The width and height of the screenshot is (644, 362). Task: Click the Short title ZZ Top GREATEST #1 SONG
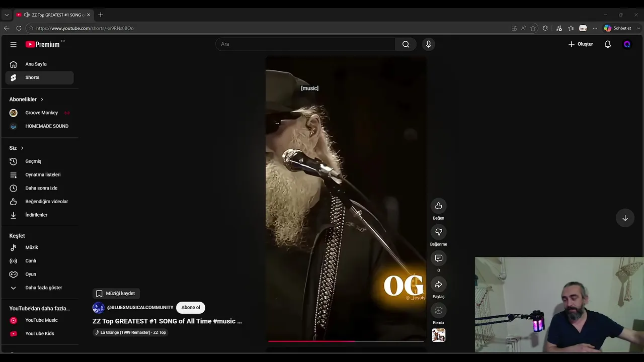pyautogui.click(x=167, y=321)
